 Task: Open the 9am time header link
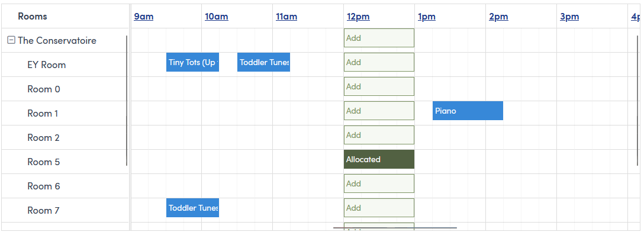coord(144,17)
